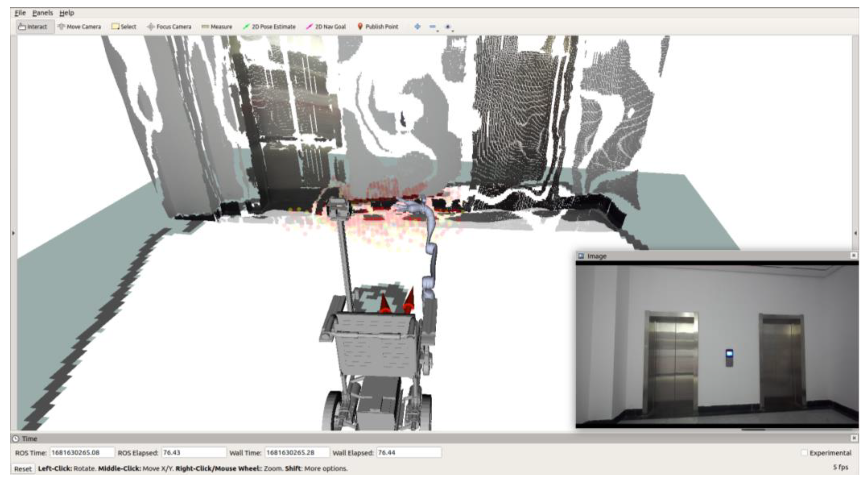Pick the Measure tool

coord(217,27)
